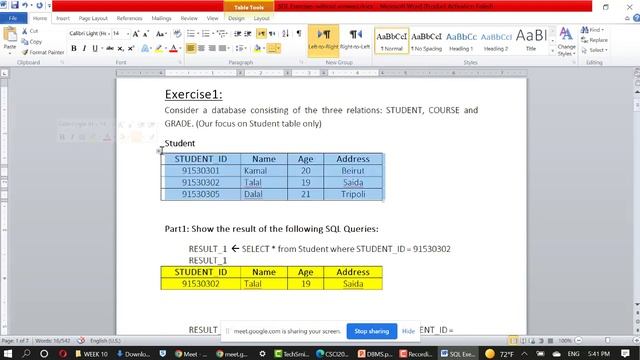Switch to the Page Layout tab

tap(93, 18)
